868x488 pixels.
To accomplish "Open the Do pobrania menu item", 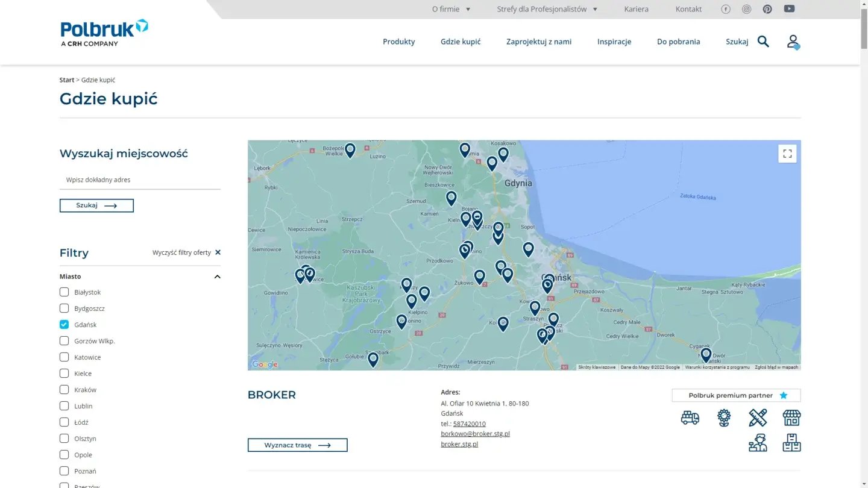I will pyautogui.click(x=679, y=42).
